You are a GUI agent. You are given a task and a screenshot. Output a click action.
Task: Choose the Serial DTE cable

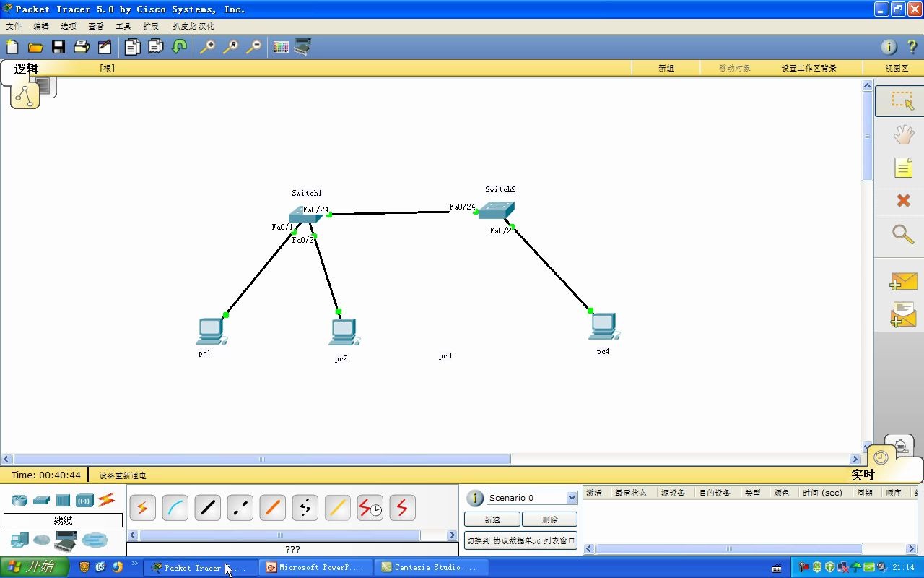(402, 508)
